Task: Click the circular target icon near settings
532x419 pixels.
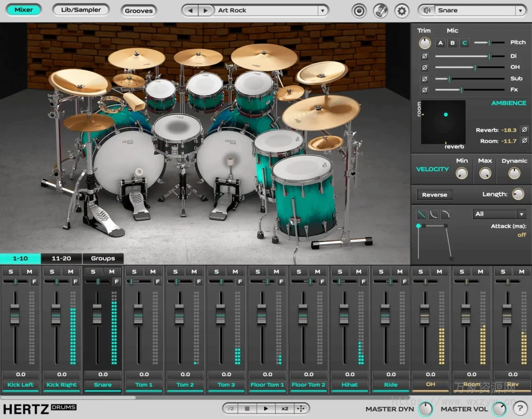Action: tap(360, 10)
